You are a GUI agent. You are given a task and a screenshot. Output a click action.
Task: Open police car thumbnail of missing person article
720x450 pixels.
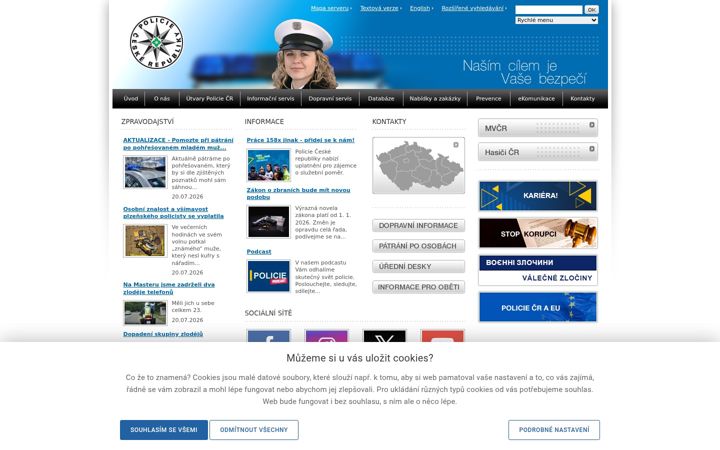click(145, 172)
